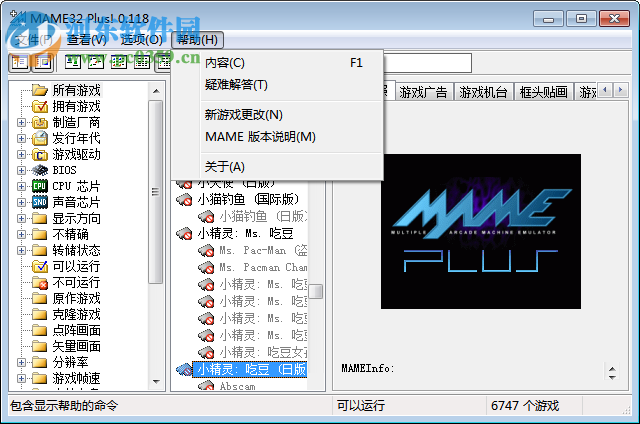Screen dimensions: 640x424
Task: Expand the 游戏帧速 tree node
Action: point(21,378)
